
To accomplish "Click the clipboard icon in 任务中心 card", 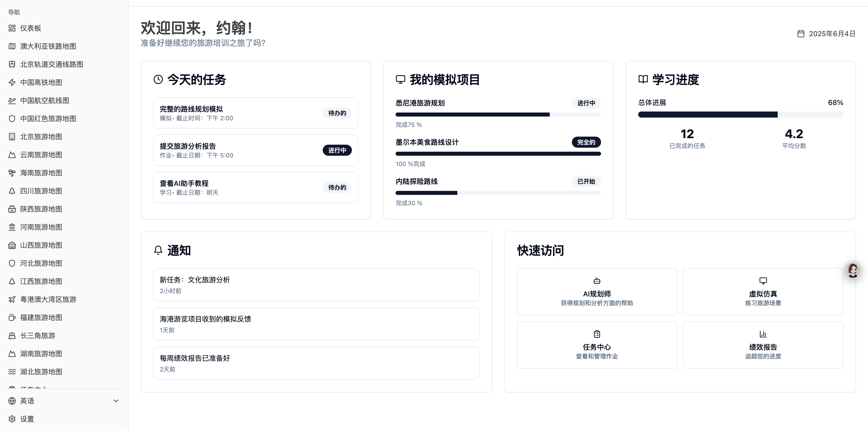I will coord(596,334).
